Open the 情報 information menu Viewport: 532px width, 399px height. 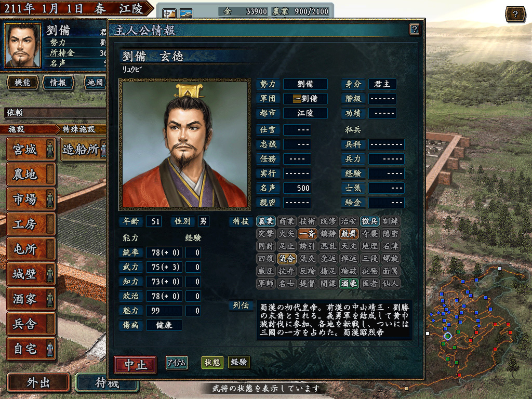pos(58,83)
